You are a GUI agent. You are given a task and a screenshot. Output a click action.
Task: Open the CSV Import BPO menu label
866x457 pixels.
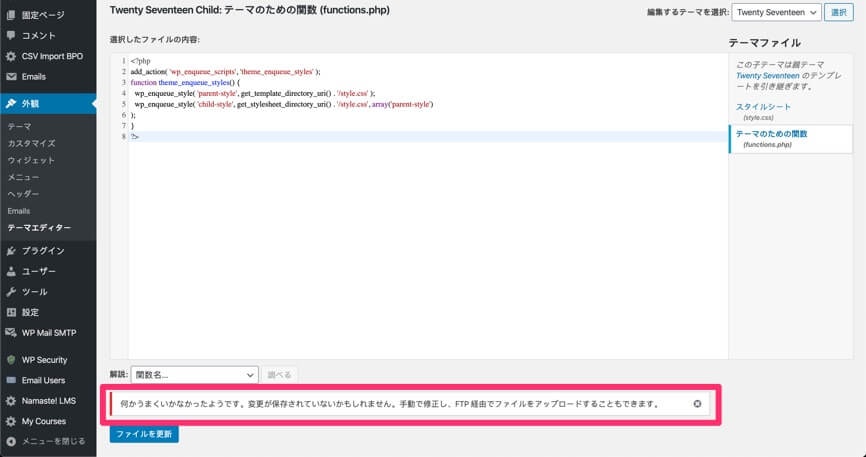pos(52,56)
